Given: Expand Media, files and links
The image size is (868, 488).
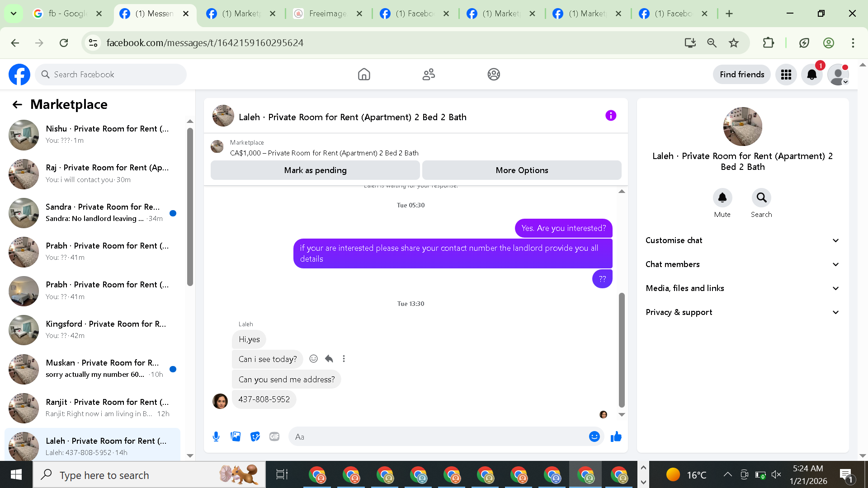Looking at the screenshot, I should click(742, 288).
